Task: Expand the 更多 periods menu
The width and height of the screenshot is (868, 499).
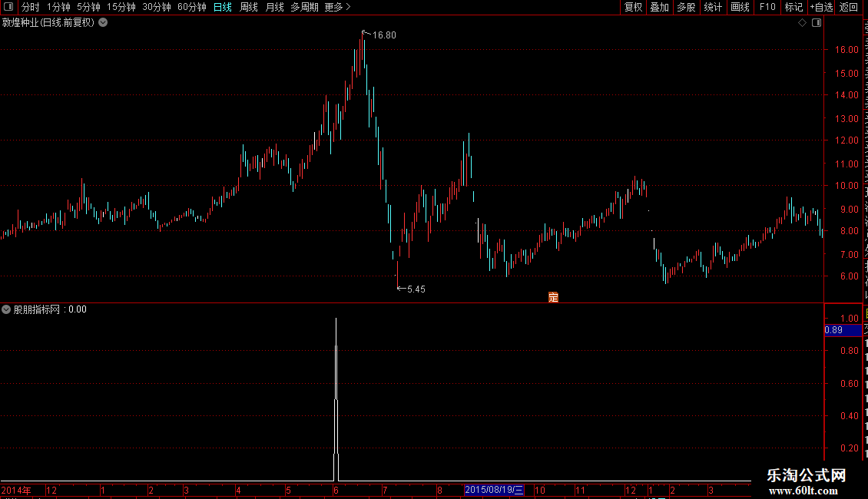Action: [337, 7]
